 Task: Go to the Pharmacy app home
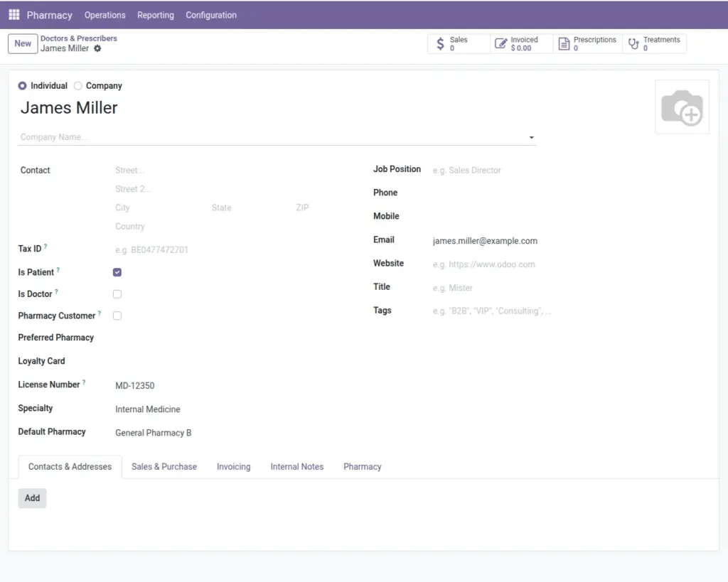click(x=50, y=15)
